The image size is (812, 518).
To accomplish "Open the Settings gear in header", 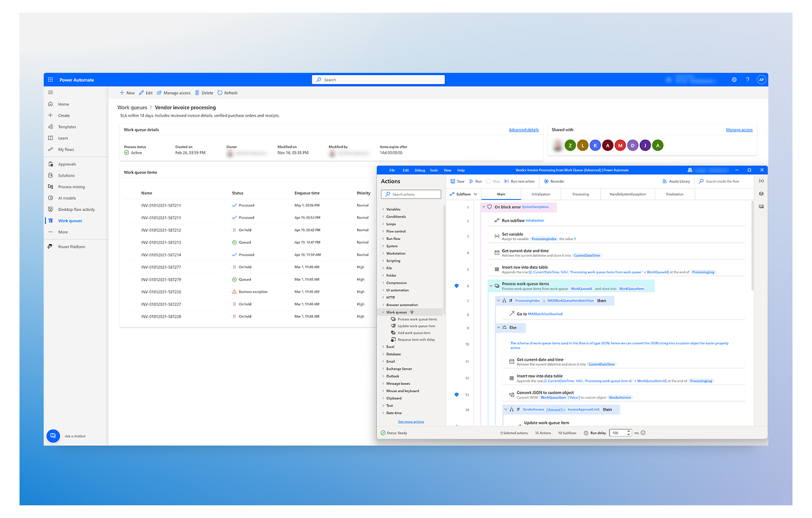I will [734, 80].
